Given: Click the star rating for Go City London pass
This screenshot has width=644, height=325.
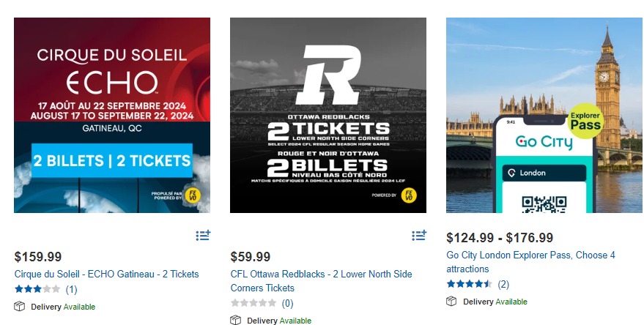Looking at the screenshot, I should 470,284.
